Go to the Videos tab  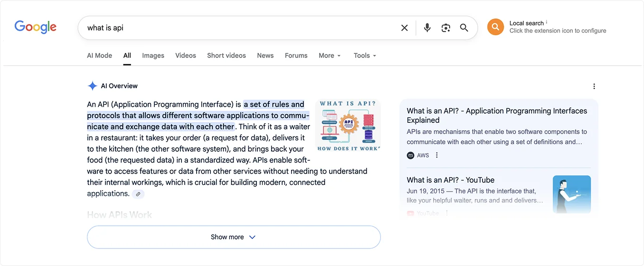[x=186, y=55]
